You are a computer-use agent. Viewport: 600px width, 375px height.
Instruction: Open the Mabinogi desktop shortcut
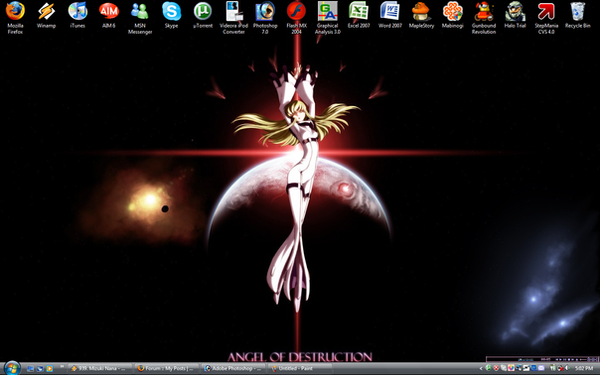coord(453,15)
